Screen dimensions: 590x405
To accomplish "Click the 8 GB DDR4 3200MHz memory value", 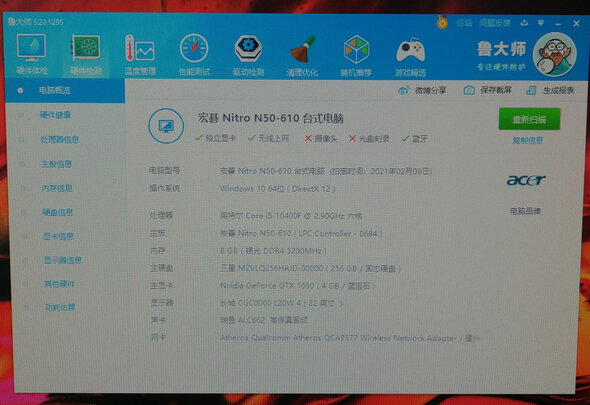I will [x=273, y=251].
